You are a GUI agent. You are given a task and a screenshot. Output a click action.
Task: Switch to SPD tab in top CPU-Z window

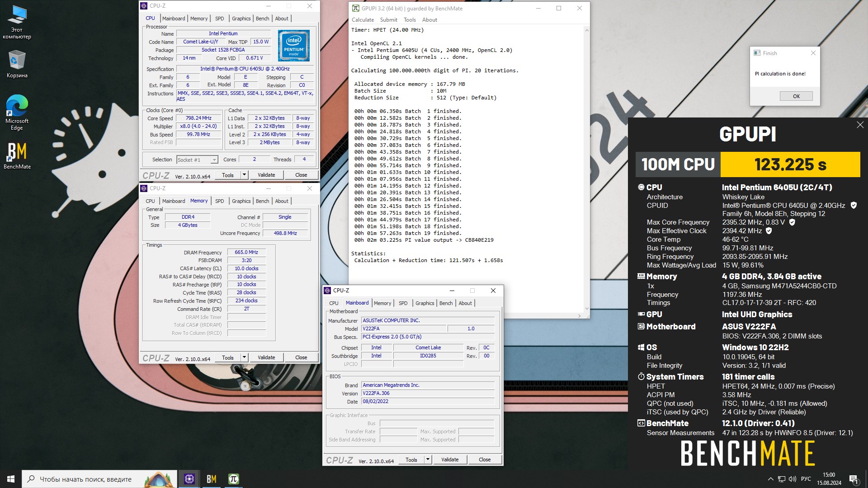[219, 19]
